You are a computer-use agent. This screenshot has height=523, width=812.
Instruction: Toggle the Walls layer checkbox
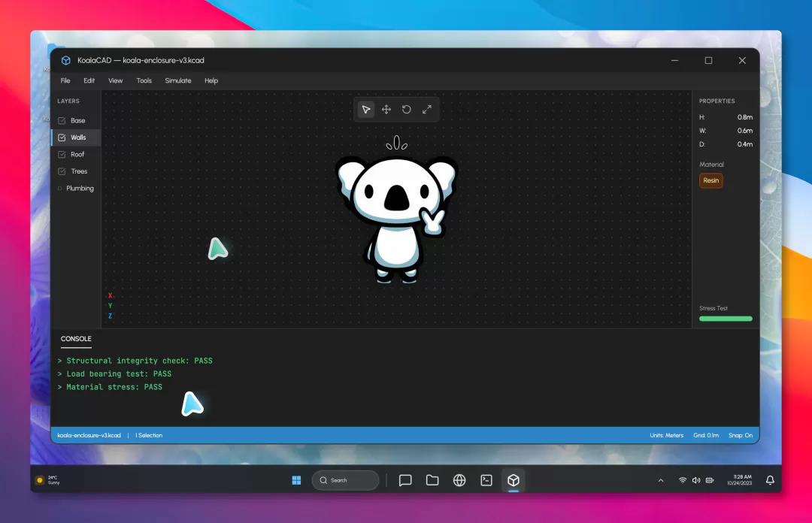pos(62,138)
